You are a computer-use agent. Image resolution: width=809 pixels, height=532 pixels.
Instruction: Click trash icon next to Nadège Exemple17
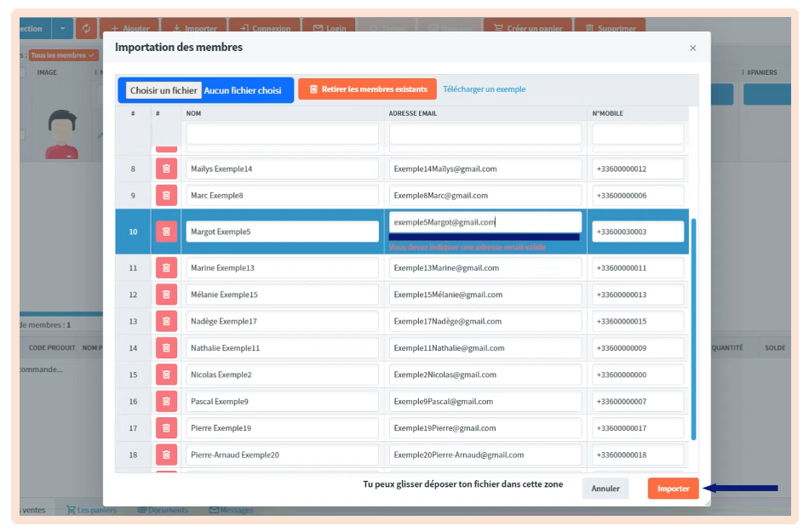(x=166, y=322)
